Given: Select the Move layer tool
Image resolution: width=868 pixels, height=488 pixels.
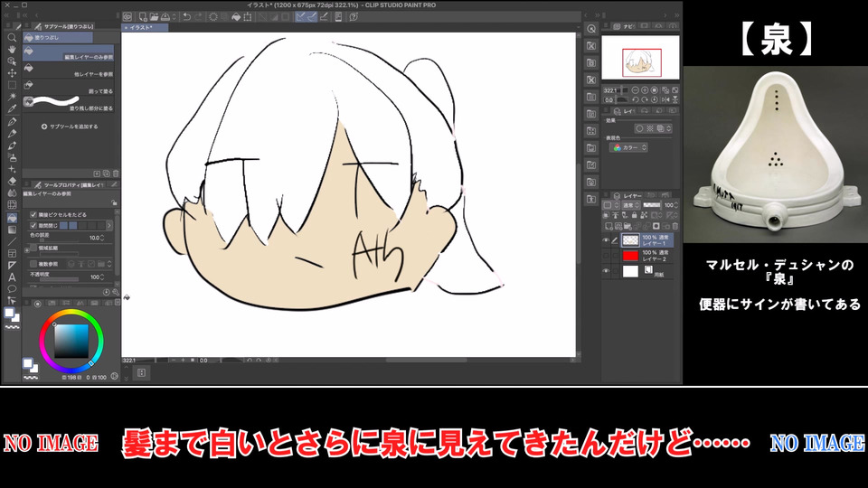Looking at the screenshot, I should tap(12, 72).
